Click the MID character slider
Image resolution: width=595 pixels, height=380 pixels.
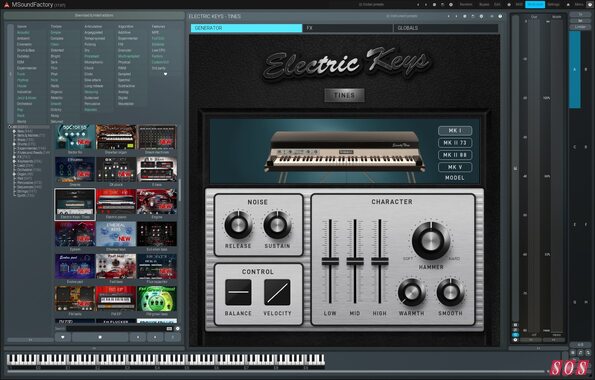click(355, 261)
